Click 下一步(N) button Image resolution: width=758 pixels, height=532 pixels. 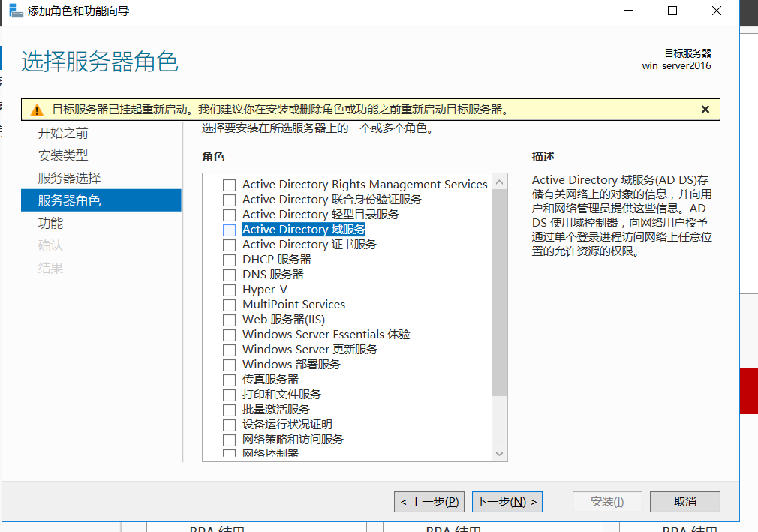pyautogui.click(x=507, y=502)
